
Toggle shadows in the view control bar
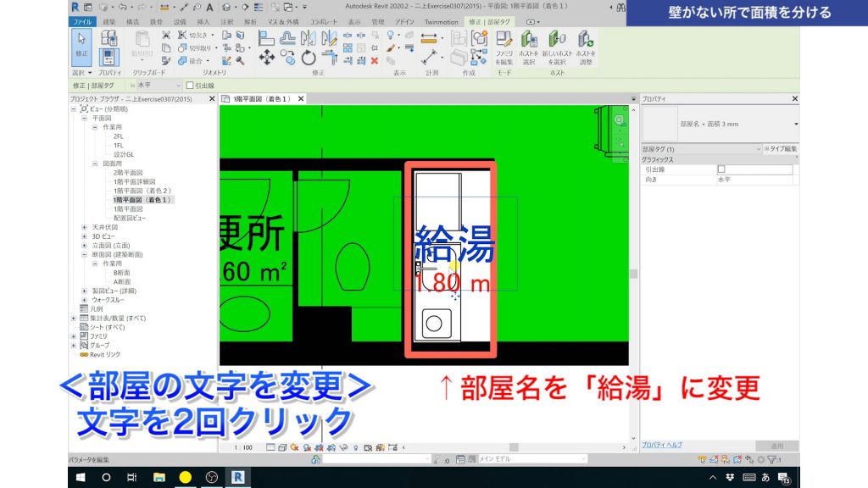[x=307, y=446]
